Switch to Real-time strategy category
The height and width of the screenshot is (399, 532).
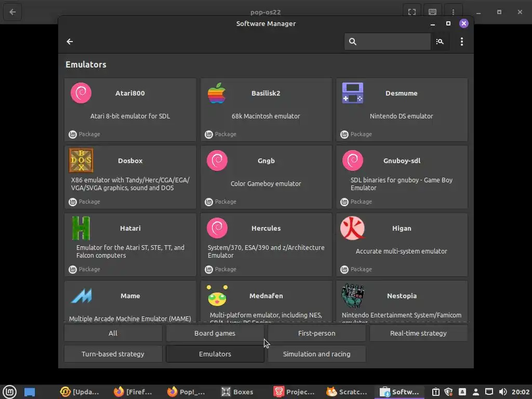click(x=418, y=333)
